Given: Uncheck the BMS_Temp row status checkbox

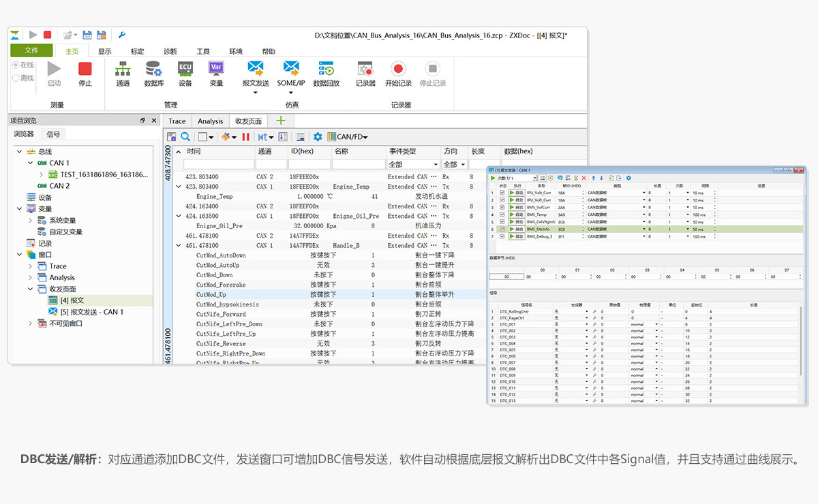Looking at the screenshot, I should [503, 215].
